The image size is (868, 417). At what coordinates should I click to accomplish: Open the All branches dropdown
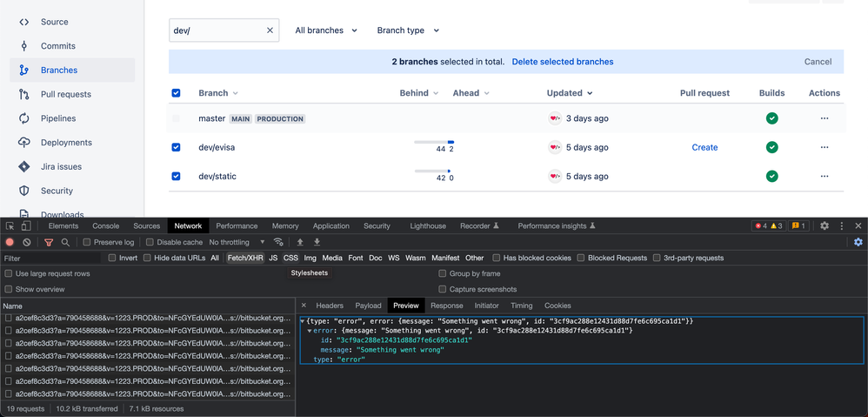tap(326, 30)
